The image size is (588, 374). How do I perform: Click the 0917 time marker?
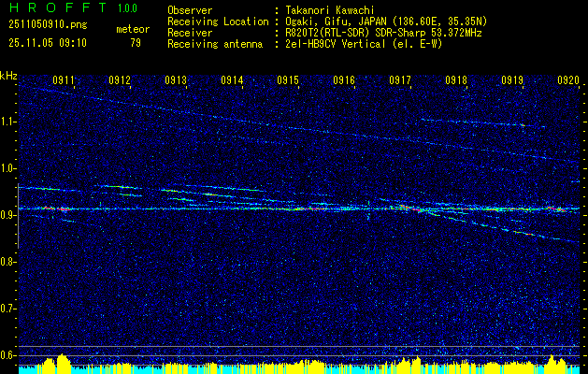pos(400,79)
